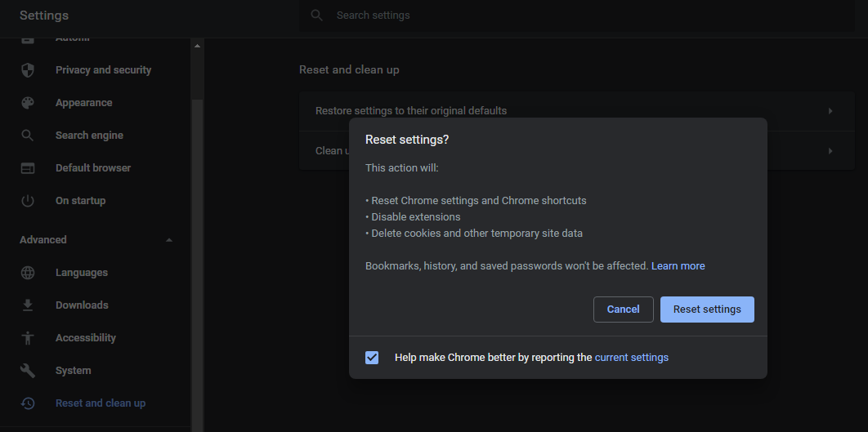This screenshot has height=432, width=868.
Task: Uncheck the Help make Chrome better checkbox
Action: (x=372, y=358)
